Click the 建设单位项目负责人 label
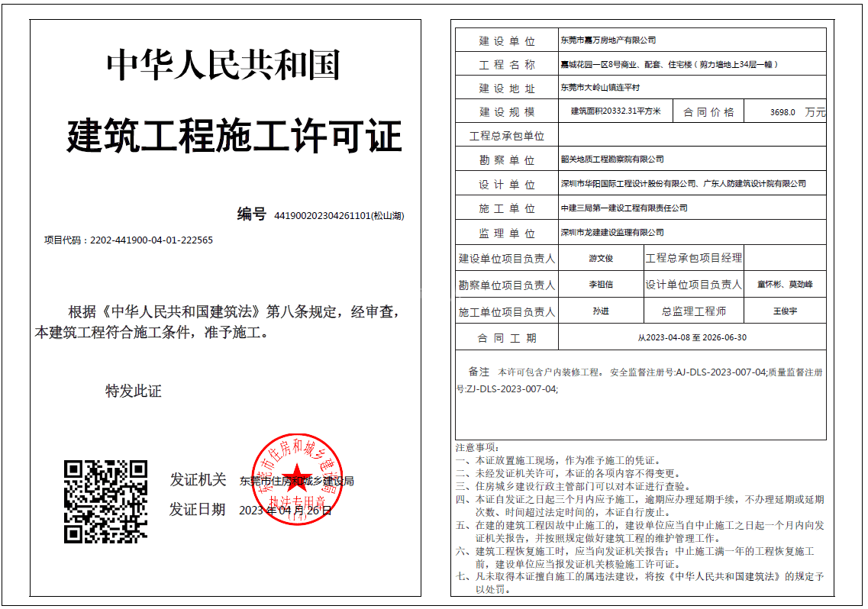 coord(506,259)
